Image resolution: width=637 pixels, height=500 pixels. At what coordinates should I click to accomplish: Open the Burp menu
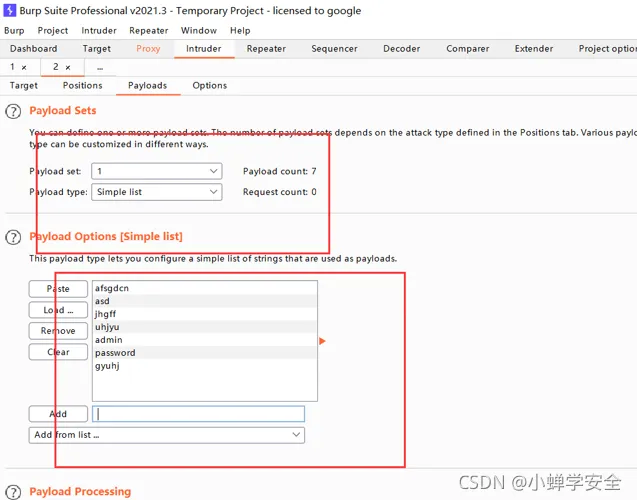click(x=14, y=30)
